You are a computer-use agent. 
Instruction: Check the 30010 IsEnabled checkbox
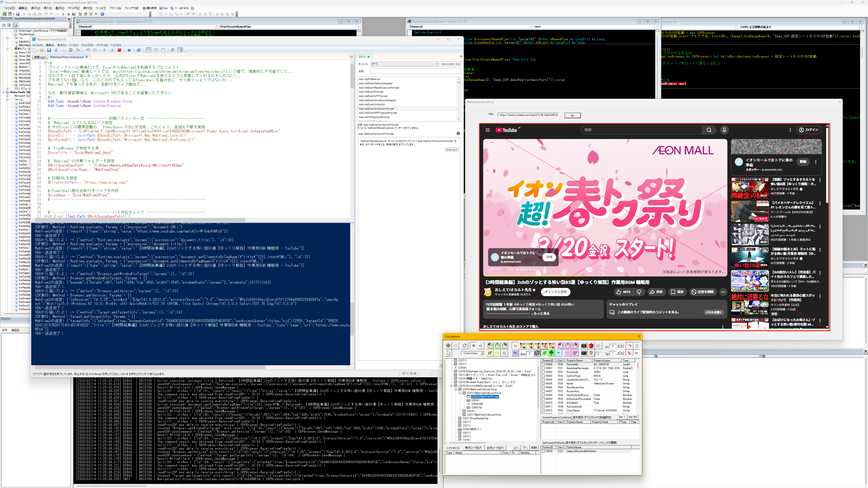pyautogui.click(x=543, y=403)
